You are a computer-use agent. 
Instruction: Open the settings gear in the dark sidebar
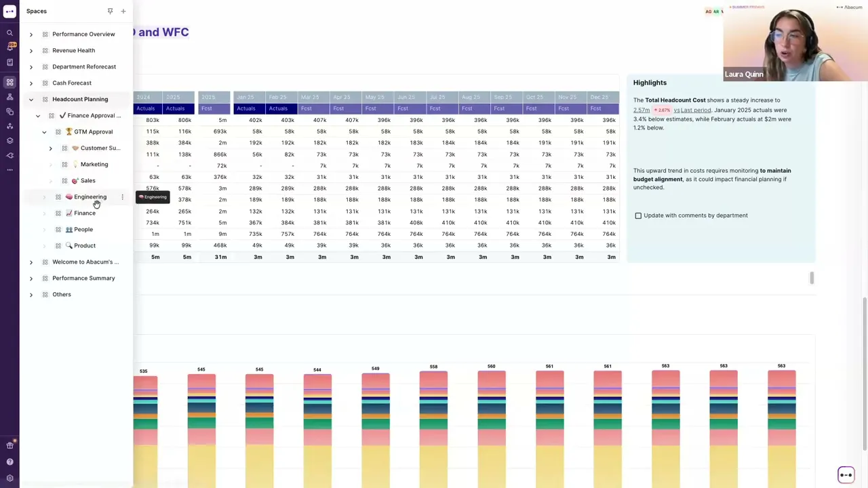click(9, 479)
